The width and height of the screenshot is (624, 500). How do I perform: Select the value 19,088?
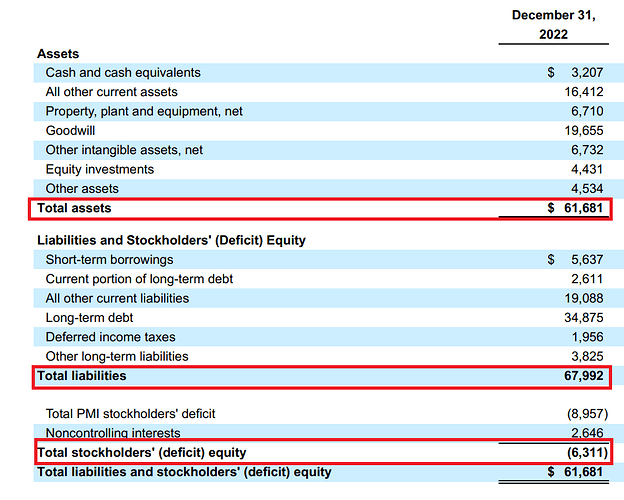[584, 298]
